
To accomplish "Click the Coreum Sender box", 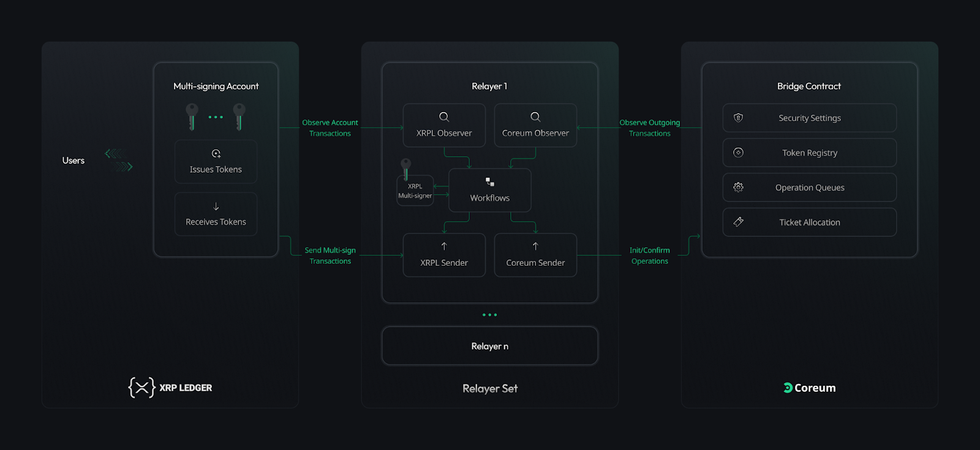I will click(x=535, y=255).
